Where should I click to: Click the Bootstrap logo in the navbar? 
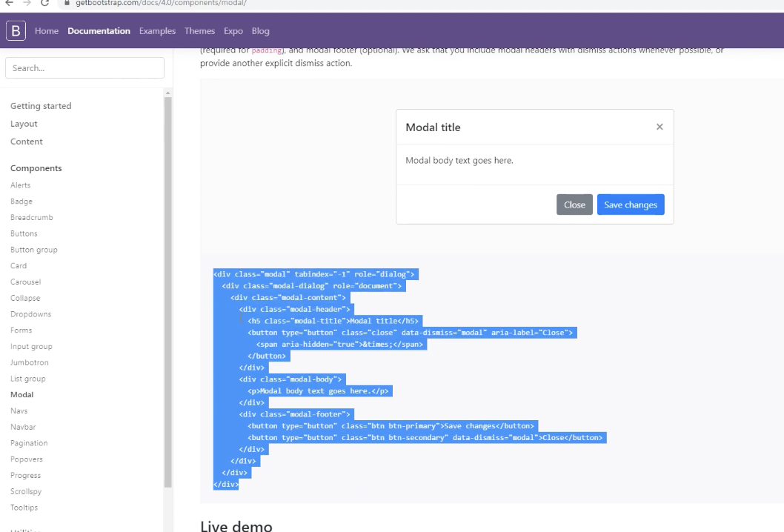15,31
